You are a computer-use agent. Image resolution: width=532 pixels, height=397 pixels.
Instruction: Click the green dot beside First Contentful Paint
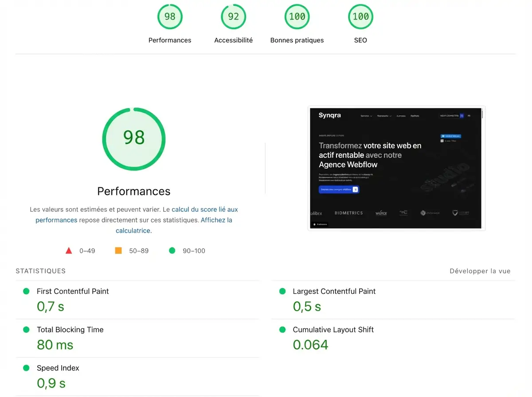26,291
